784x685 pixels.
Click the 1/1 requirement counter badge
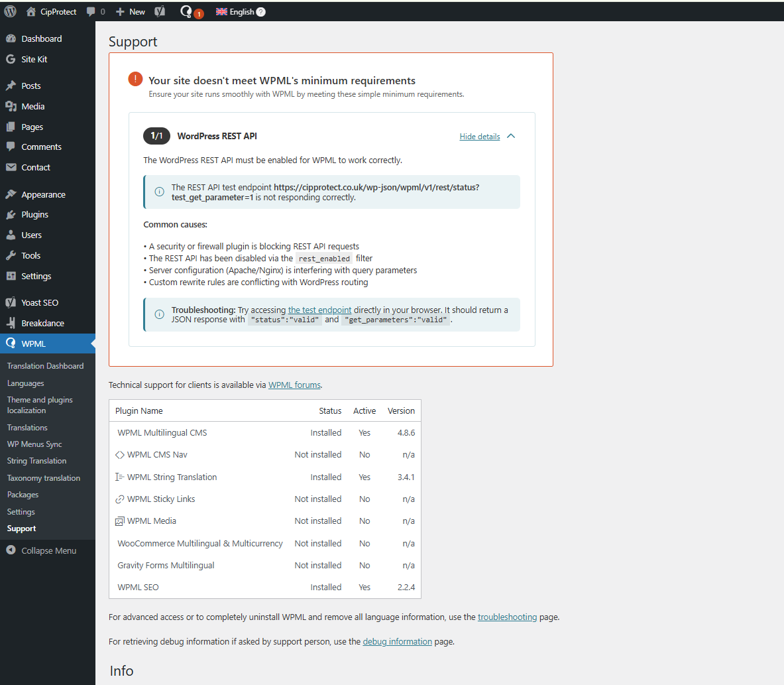coord(157,135)
